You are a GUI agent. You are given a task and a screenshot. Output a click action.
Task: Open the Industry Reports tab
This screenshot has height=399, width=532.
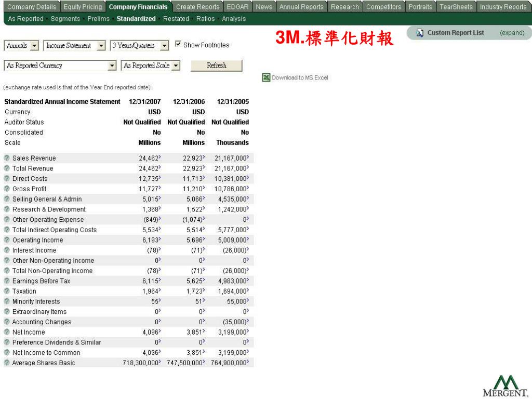coord(503,7)
